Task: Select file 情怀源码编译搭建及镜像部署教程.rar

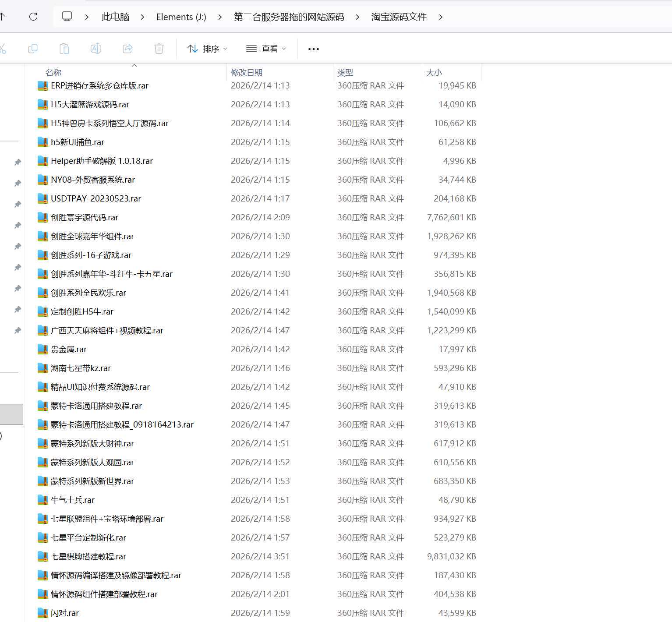Action: pos(116,575)
